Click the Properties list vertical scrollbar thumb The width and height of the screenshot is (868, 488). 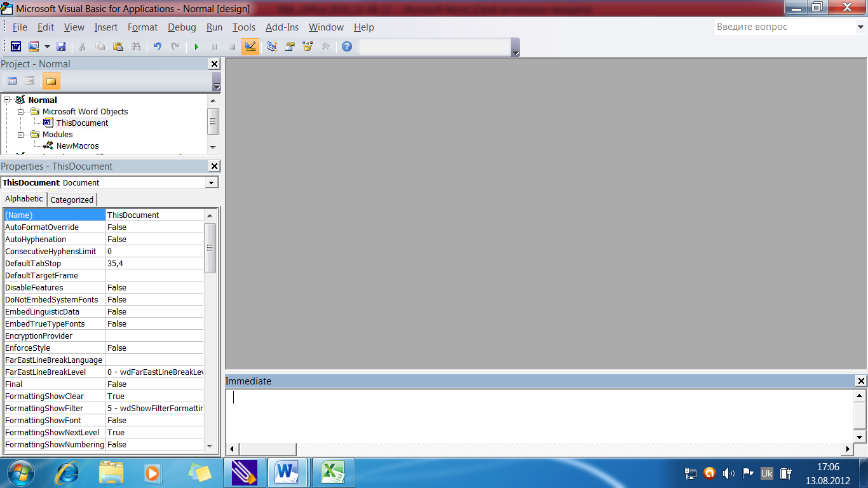point(210,248)
